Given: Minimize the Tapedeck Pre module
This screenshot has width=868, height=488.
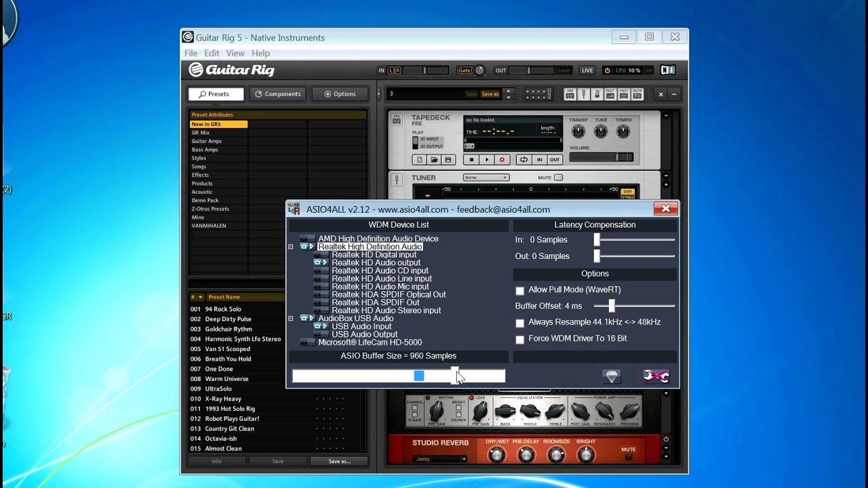Looking at the screenshot, I should click(x=666, y=116).
